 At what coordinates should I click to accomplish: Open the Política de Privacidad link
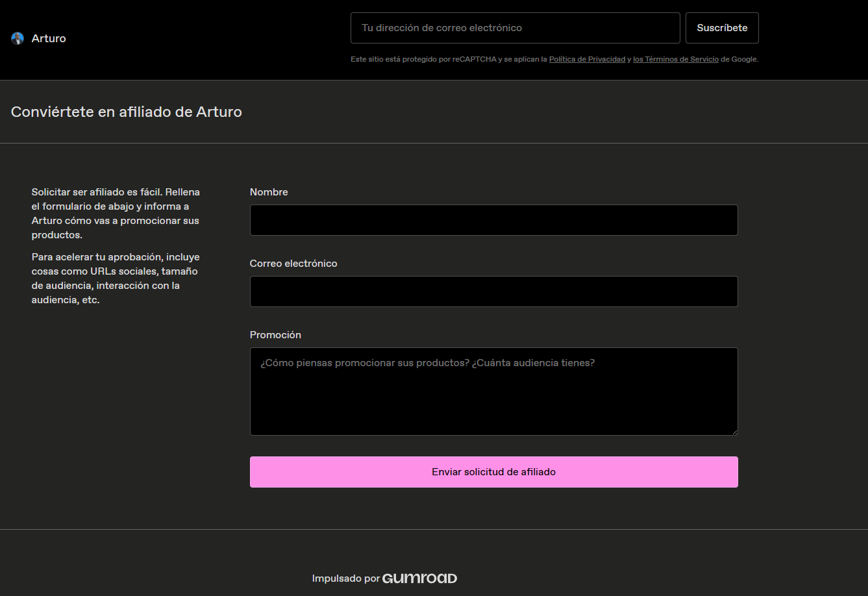(587, 59)
